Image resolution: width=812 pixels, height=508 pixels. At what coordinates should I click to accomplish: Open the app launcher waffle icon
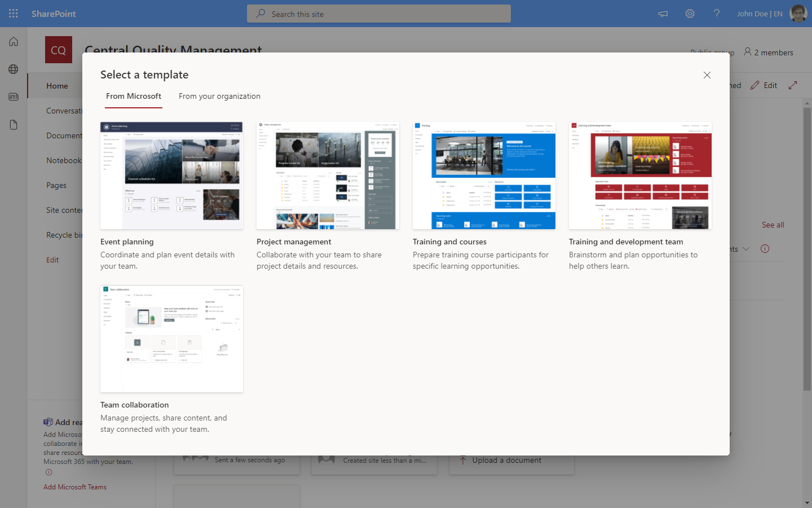point(12,13)
